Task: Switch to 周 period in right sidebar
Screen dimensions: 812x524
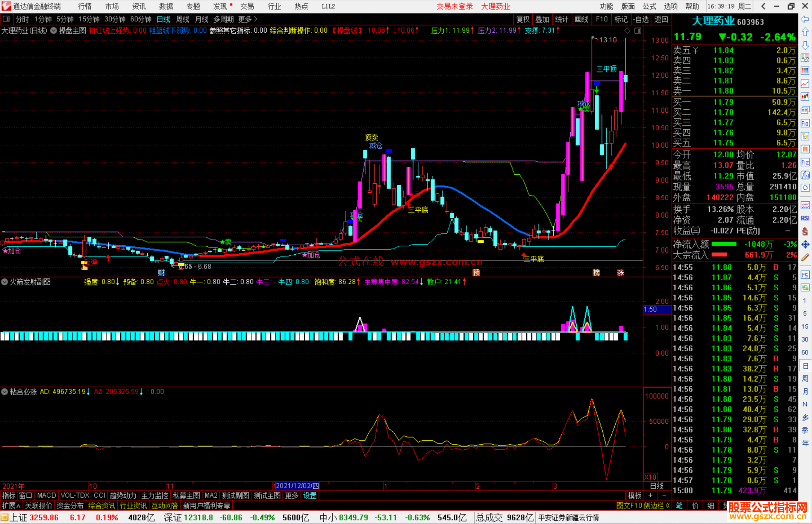Action: point(805,379)
